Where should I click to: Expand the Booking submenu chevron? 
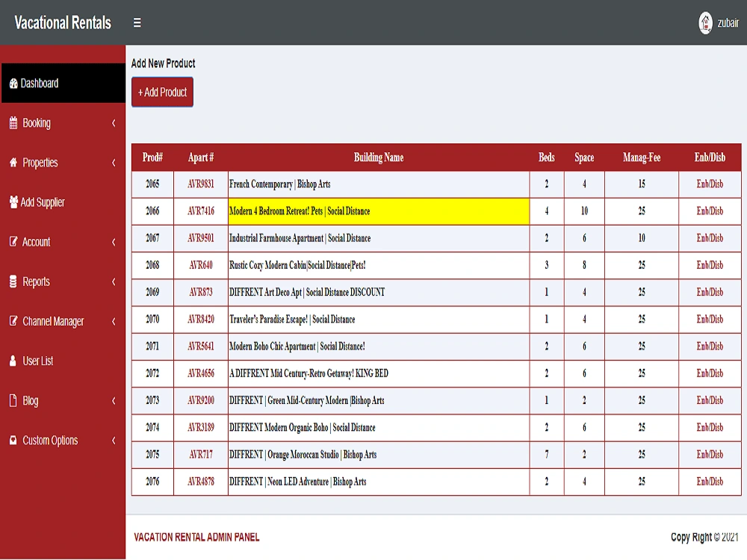[x=114, y=123]
